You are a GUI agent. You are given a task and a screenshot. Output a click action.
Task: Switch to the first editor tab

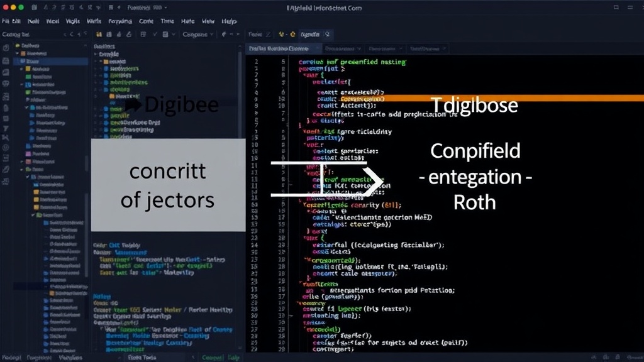(x=279, y=48)
